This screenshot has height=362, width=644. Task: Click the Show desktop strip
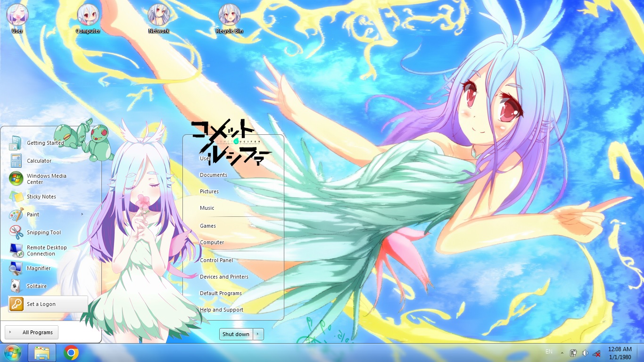(641, 353)
